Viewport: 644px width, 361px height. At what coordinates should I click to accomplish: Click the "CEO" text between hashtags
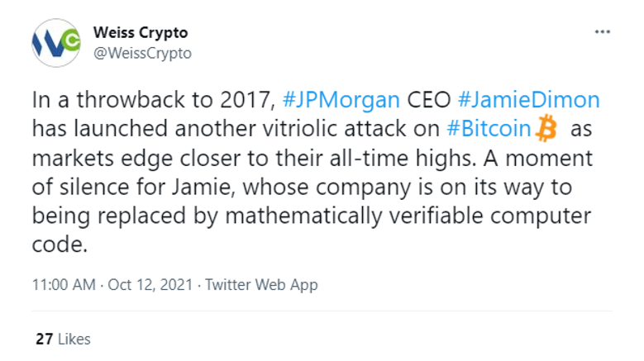428,100
